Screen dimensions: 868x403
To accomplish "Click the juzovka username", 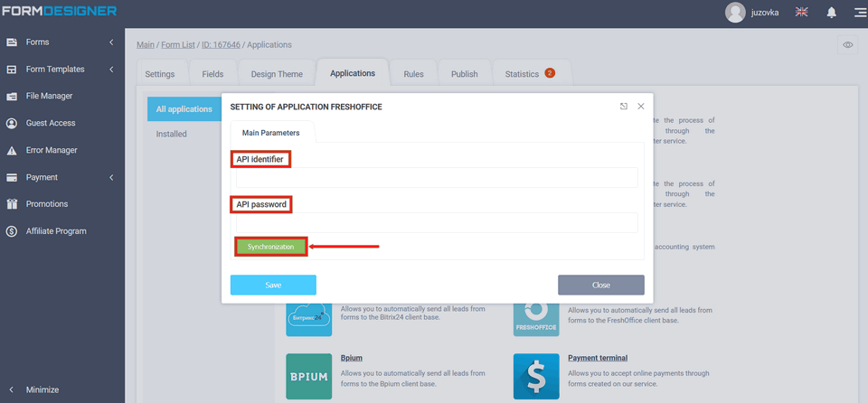I will coord(765,12).
